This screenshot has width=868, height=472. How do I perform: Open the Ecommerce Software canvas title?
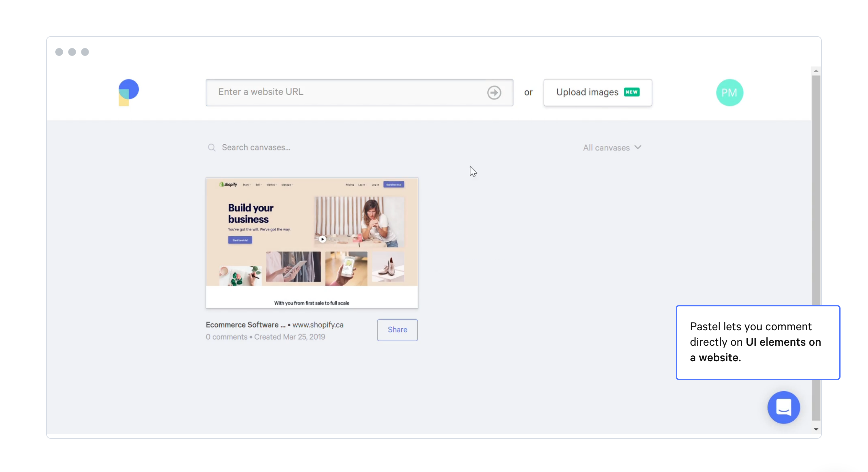[246, 324]
